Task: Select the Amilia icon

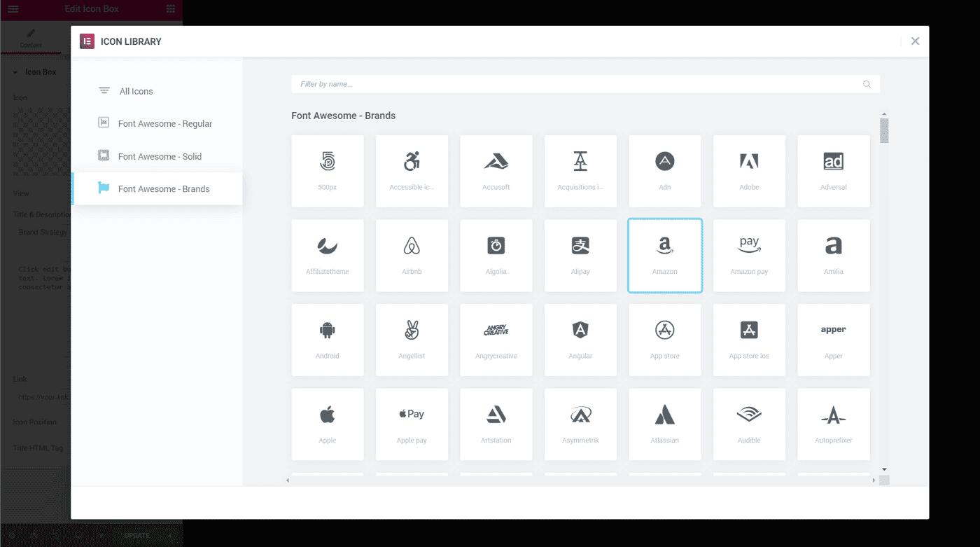Action: (x=834, y=256)
